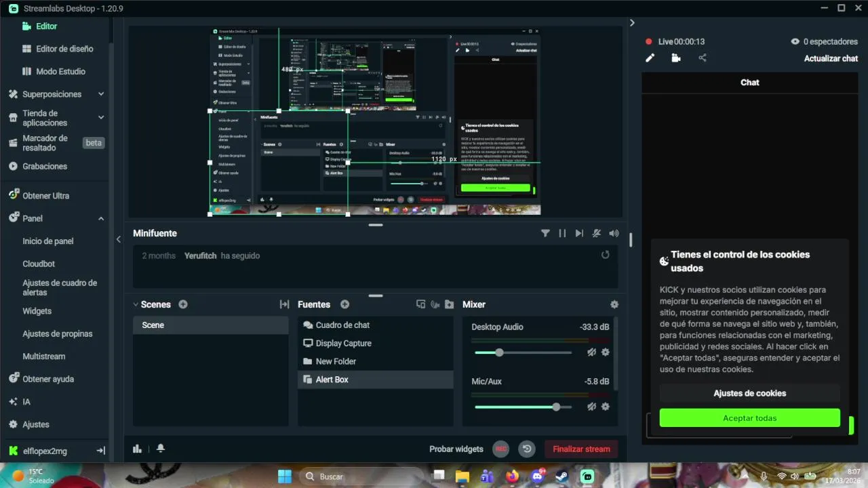Open Ajustes de propinas
Image resolution: width=868 pixels, height=488 pixels.
coord(57,333)
